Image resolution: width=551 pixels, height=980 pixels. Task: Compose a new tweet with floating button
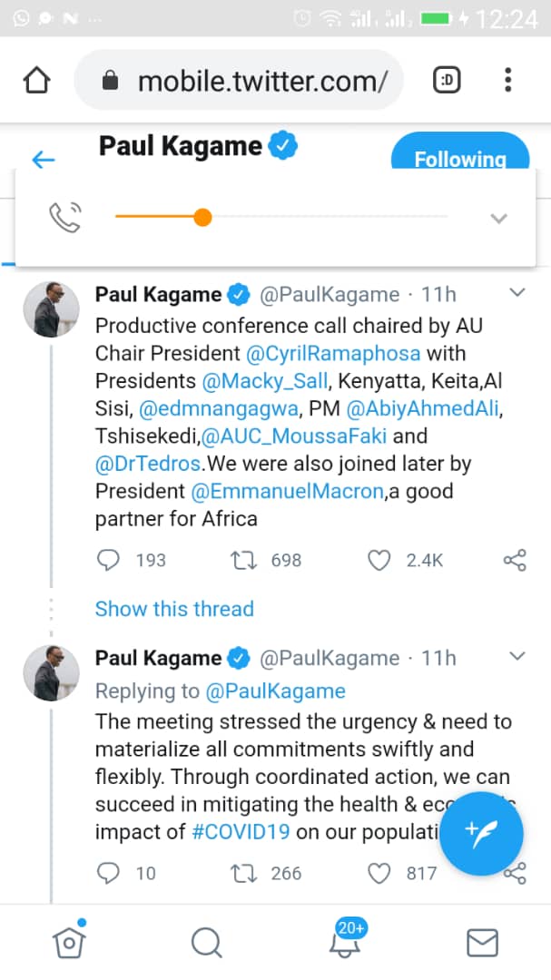(x=481, y=833)
